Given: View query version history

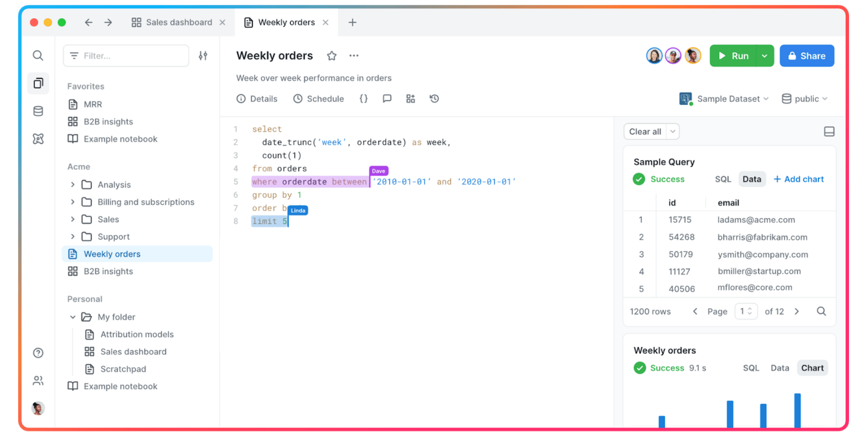Looking at the screenshot, I should 434,99.
